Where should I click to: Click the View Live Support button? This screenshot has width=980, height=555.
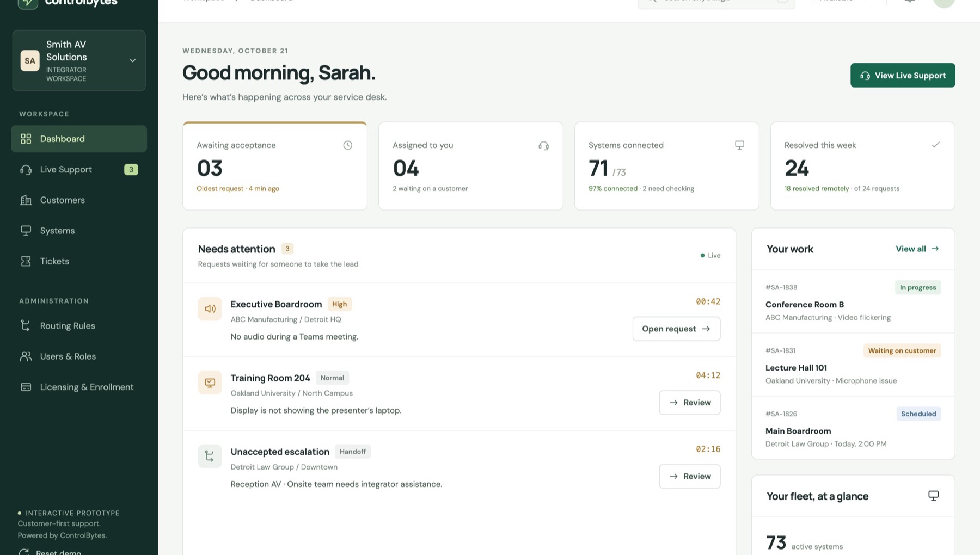903,75
